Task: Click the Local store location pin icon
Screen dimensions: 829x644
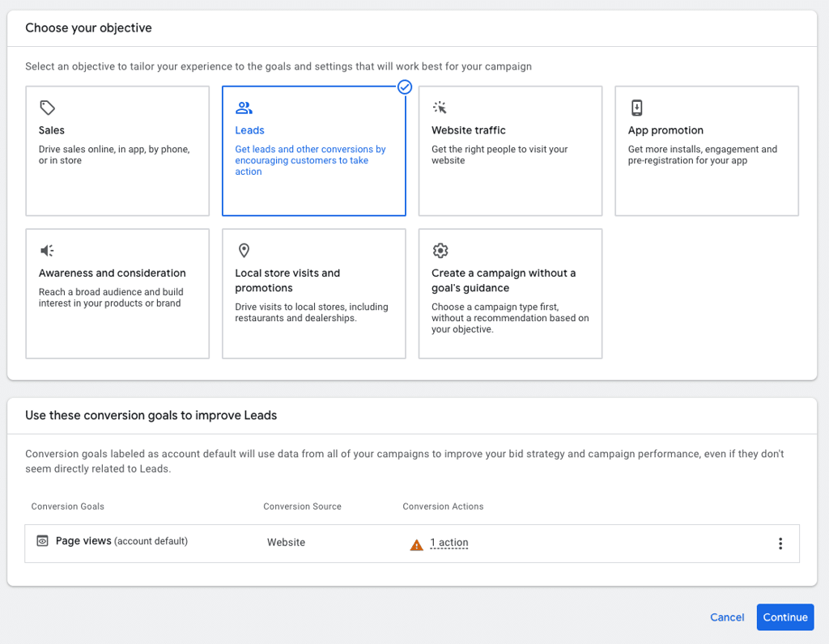Action: [244, 251]
